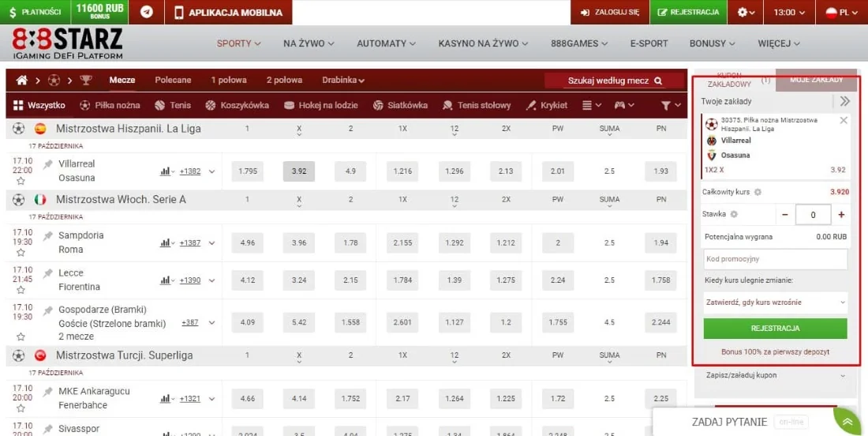
Task: Switch to the Polecane tab
Action: click(173, 81)
